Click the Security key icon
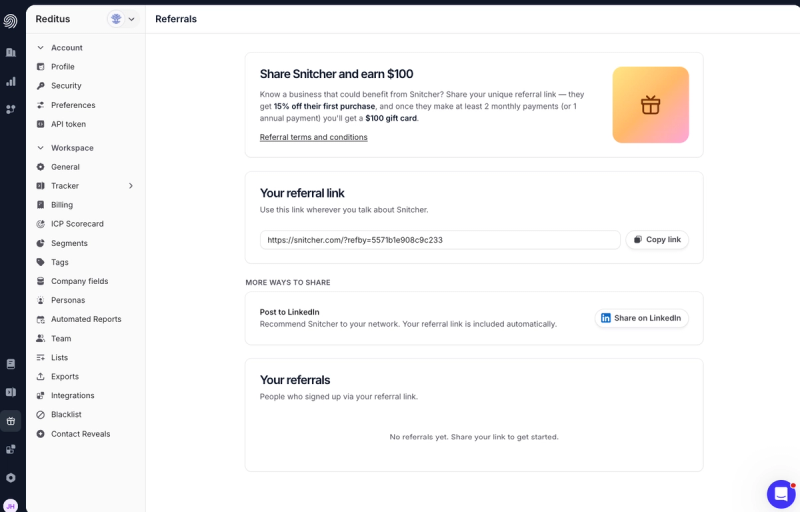 (x=41, y=86)
